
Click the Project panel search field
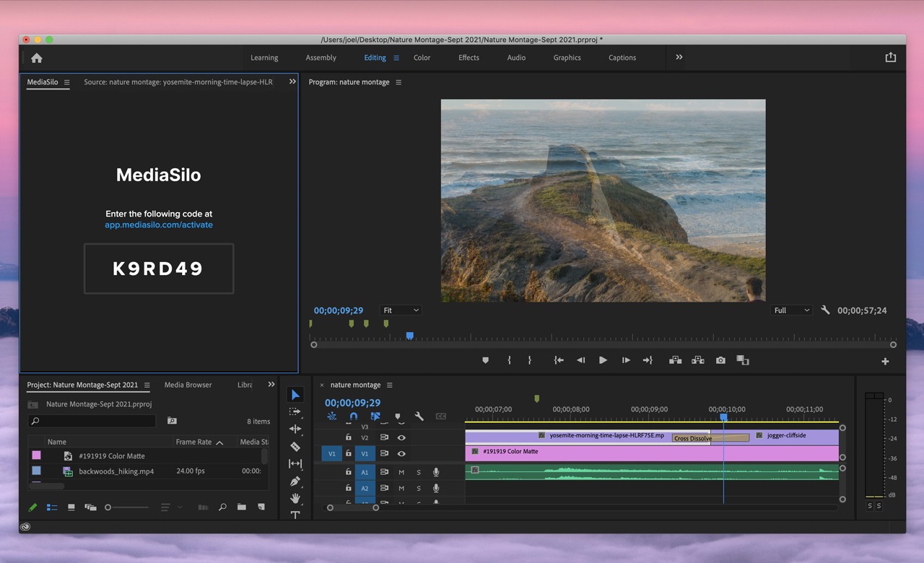pos(92,421)
